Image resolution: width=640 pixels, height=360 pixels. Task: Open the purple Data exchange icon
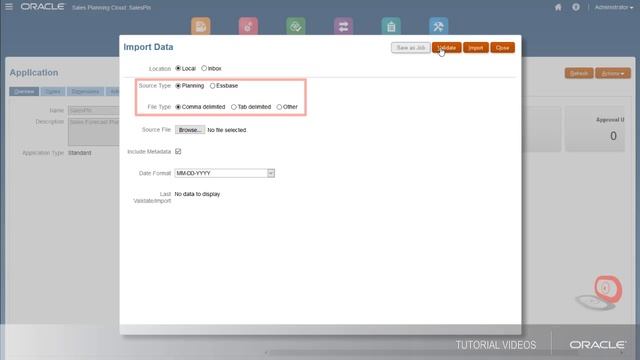(343, 26)
